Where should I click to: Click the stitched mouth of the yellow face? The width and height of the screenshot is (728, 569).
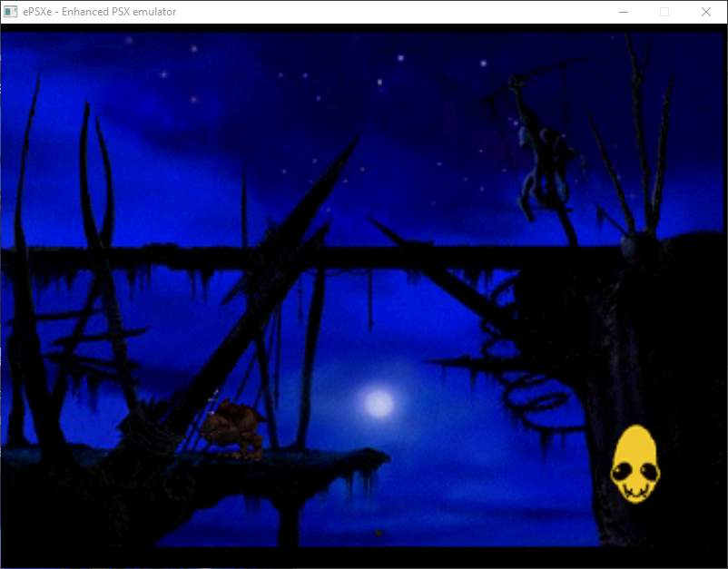coord(635,491)
